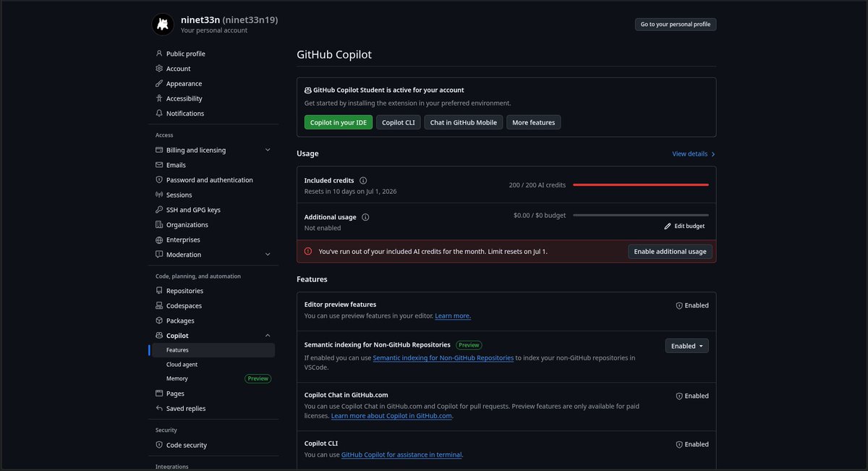Click the Notifications bell icon
Screen dimensions: 868x471
click(x=159, y=114)
